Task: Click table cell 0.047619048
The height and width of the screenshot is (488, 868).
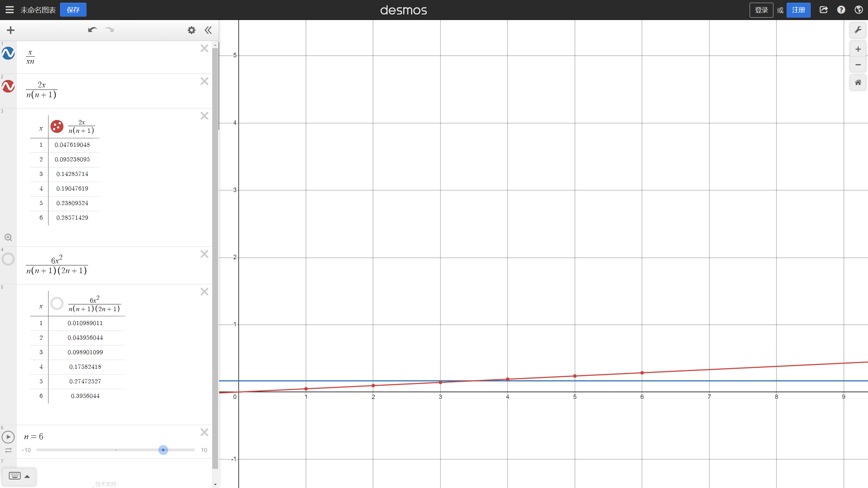Action: pos(72,145)
